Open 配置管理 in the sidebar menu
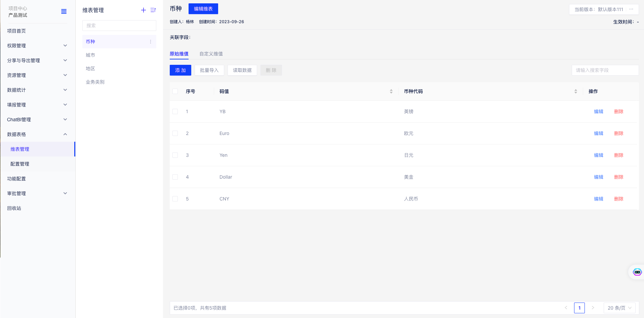This screenshot has width=644, height=318. [x=20, y=164]
